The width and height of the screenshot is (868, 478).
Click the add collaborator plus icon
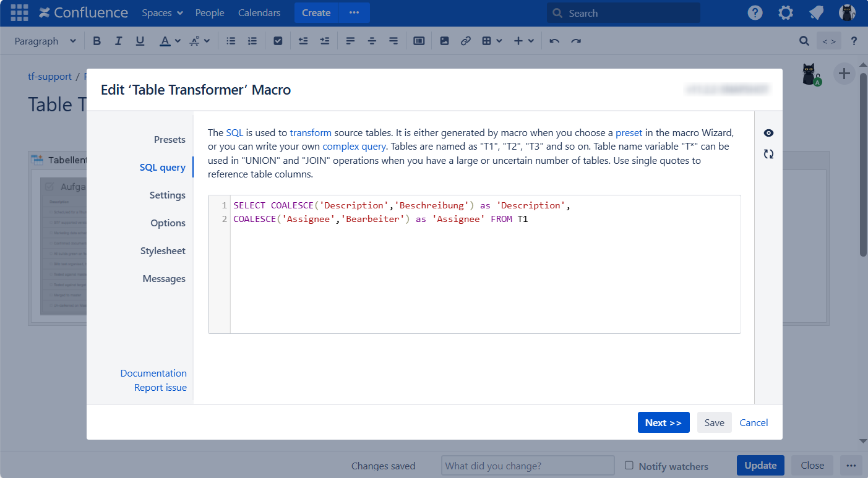coord(844,74)
